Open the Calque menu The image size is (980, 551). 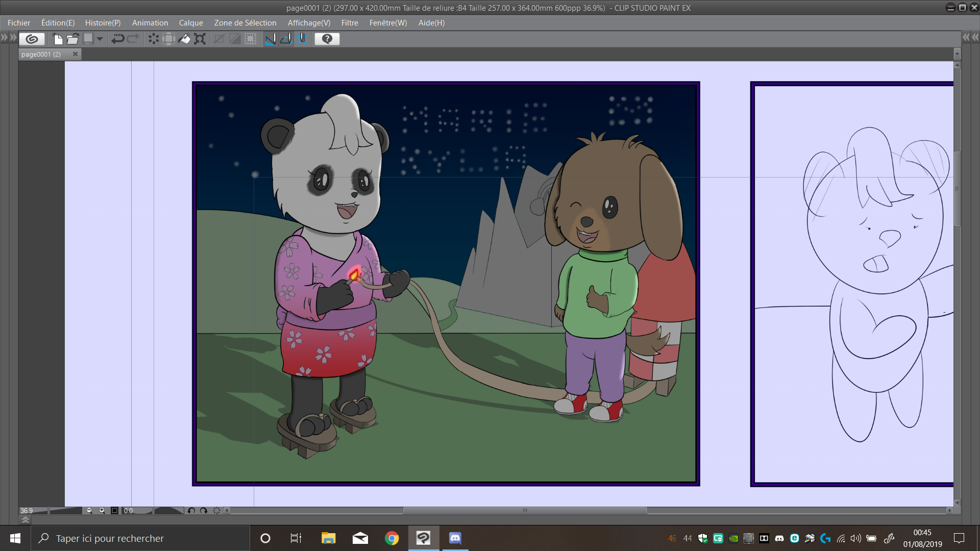(x=191, y=22)
